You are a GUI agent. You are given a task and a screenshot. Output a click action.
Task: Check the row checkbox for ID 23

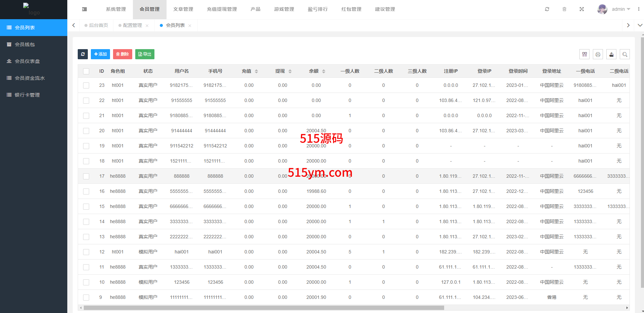(86, 85)
